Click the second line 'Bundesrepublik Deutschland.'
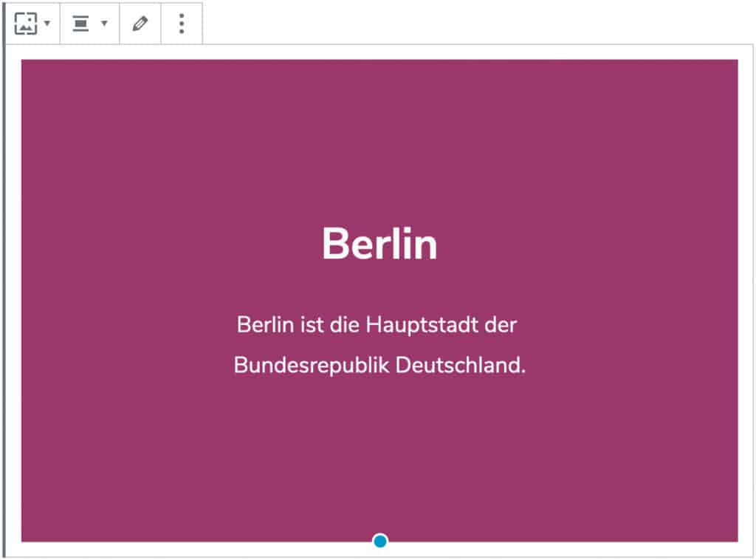 pos(379,365)
